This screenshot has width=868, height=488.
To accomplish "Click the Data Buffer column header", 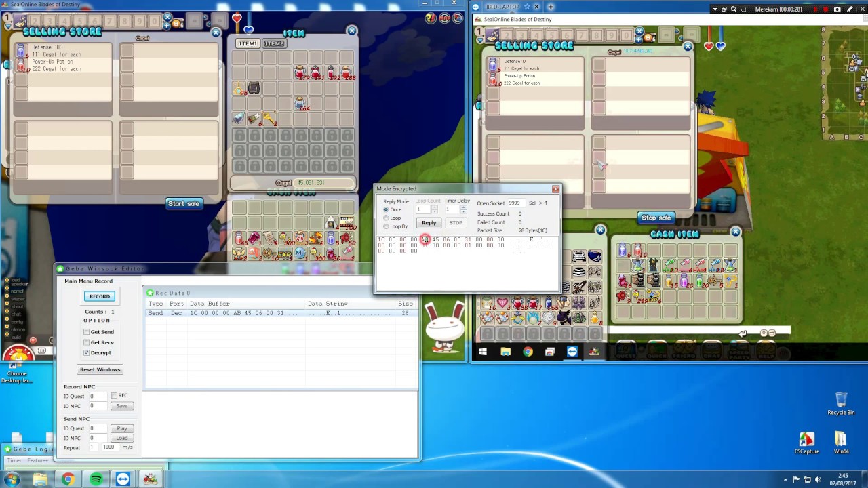I will point(210,304).
